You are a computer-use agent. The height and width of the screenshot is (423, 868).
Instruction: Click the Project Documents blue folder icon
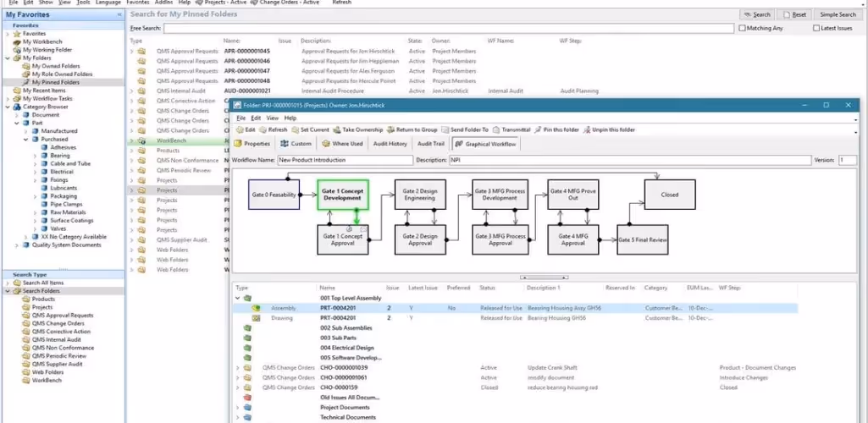pos(247,408)
